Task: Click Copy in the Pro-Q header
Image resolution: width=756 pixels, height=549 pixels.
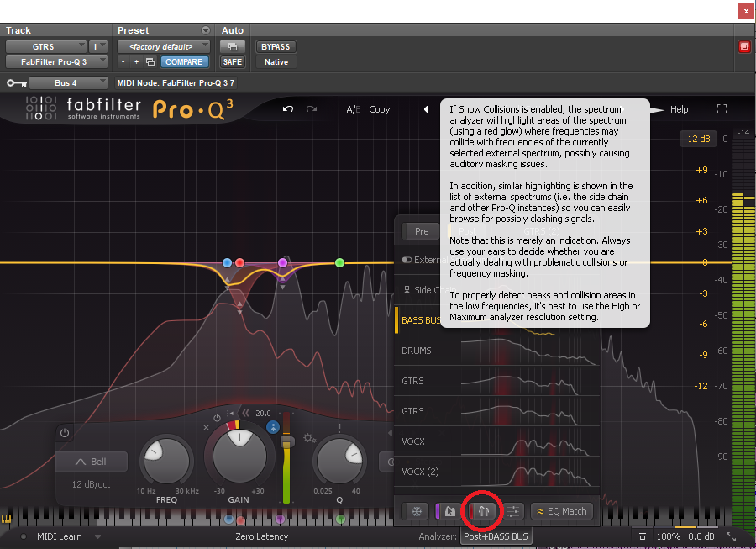Action: click(x=380, y=109)
